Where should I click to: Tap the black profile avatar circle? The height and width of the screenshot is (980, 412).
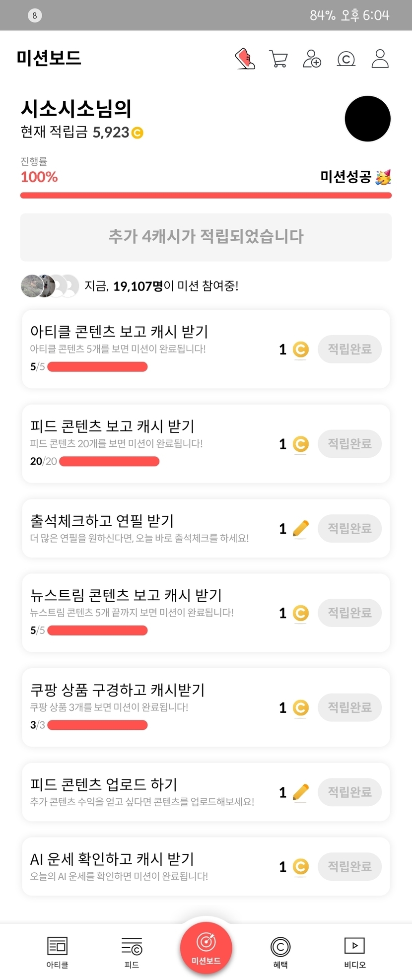pyautogui.click(x=367, y=119)
